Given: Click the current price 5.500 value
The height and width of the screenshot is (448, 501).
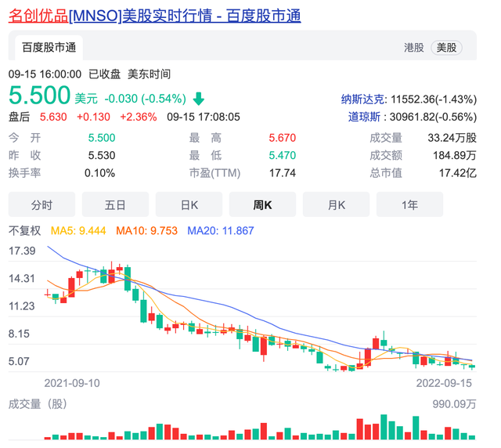Looking at the screenshot, I should point(39,96).
